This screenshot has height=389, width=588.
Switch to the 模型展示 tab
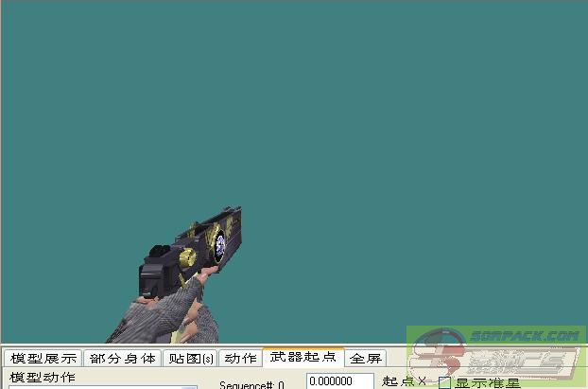[42, 359]
